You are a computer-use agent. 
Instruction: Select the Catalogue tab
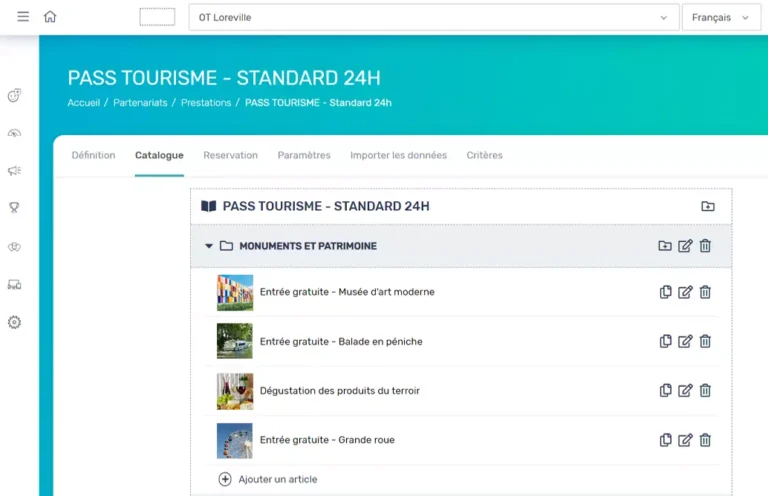coord(159,155)
